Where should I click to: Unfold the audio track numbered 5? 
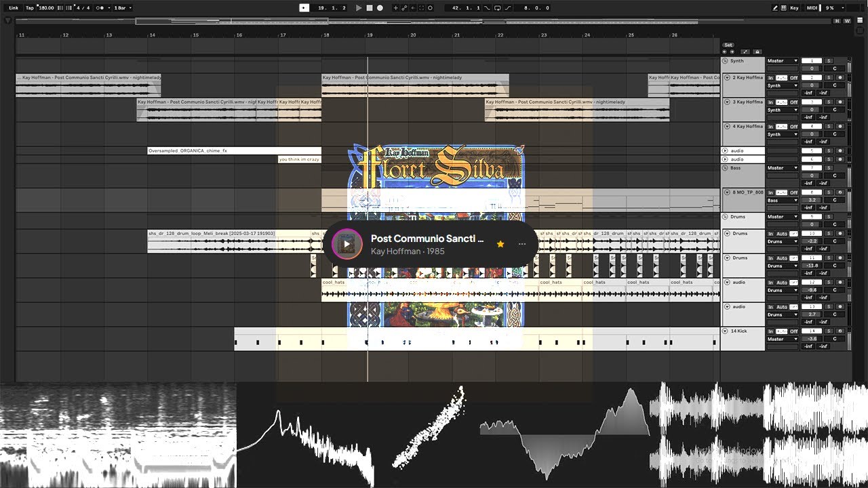pyautogui.click(x=725, y=150)
